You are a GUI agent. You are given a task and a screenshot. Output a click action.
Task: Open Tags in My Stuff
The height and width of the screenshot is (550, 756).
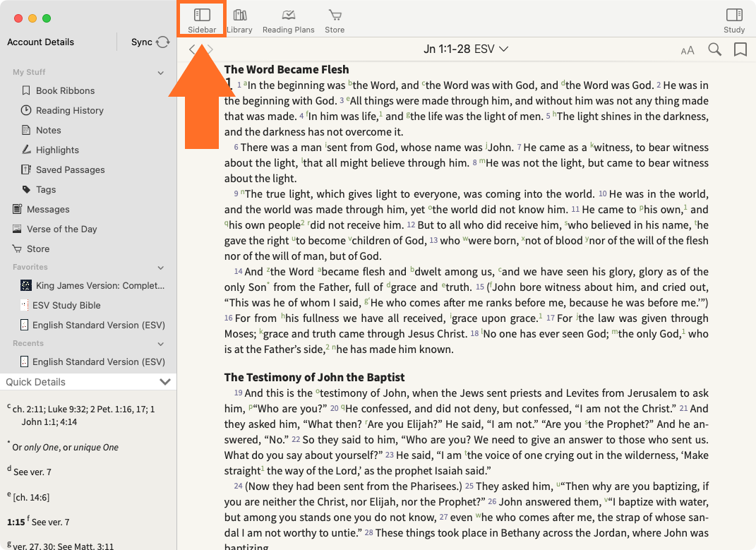46,190
